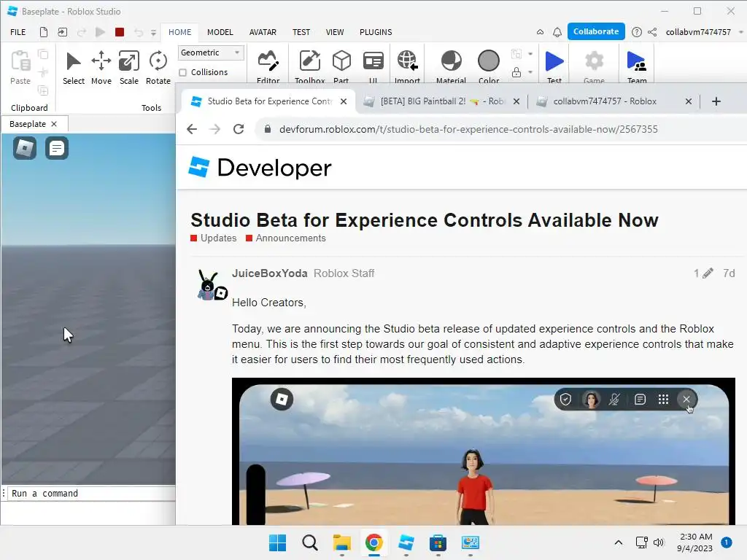Click the Run a command input
Image resolution: width=747 pixels, height=560 pixels.
[x=91, y=494]
